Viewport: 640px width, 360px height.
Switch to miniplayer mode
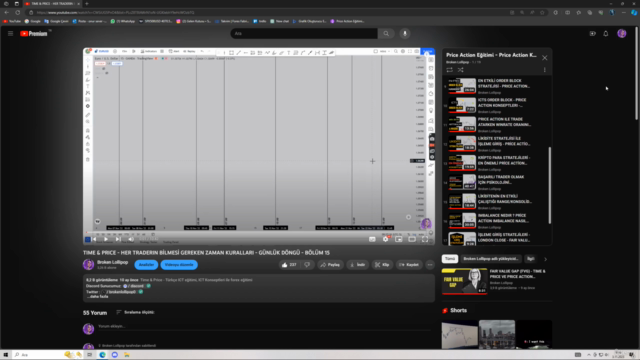(x=399, y=239)
